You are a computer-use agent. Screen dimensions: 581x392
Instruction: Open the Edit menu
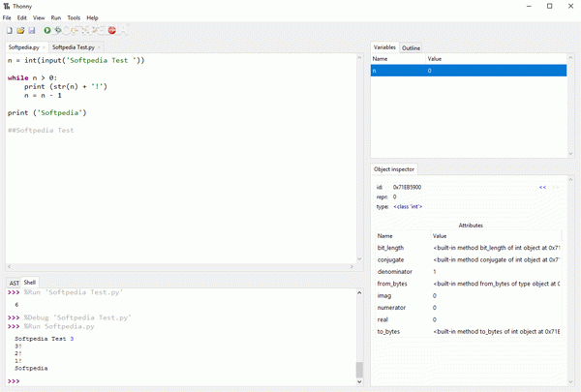pyautogui.click(x=22, y=17)
